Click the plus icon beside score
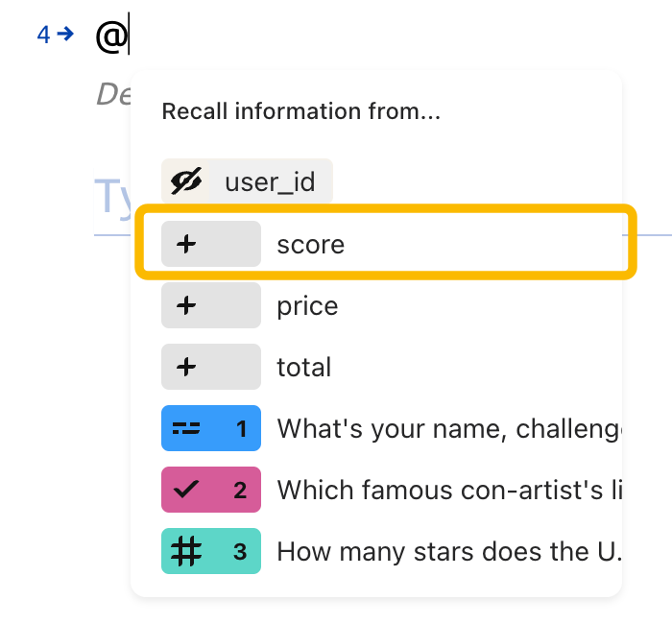This screenshot has width=672, height=624. tap(186, 244)
